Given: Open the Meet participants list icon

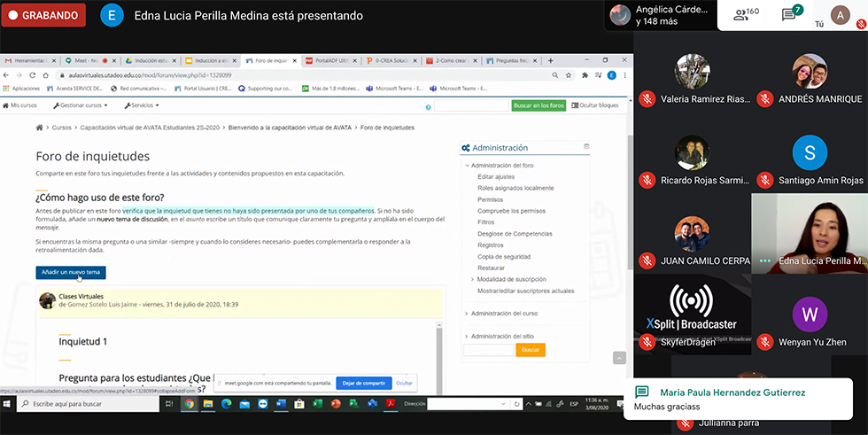Looking at the screenshot, I should click(746, 15).
